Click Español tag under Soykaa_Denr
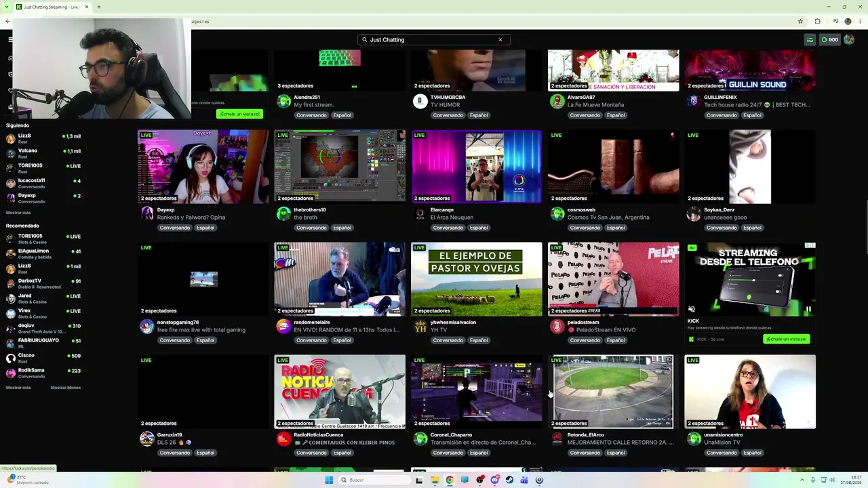 752,228
